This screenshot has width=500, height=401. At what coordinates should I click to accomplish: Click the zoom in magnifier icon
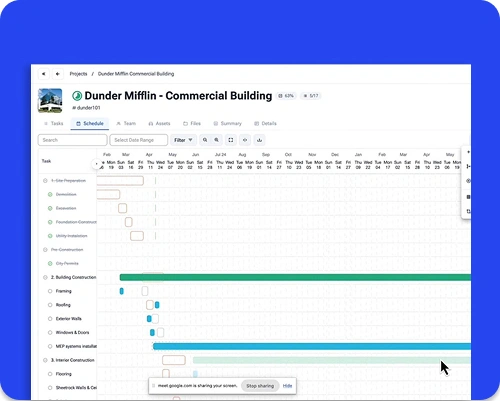coord(217,140)
